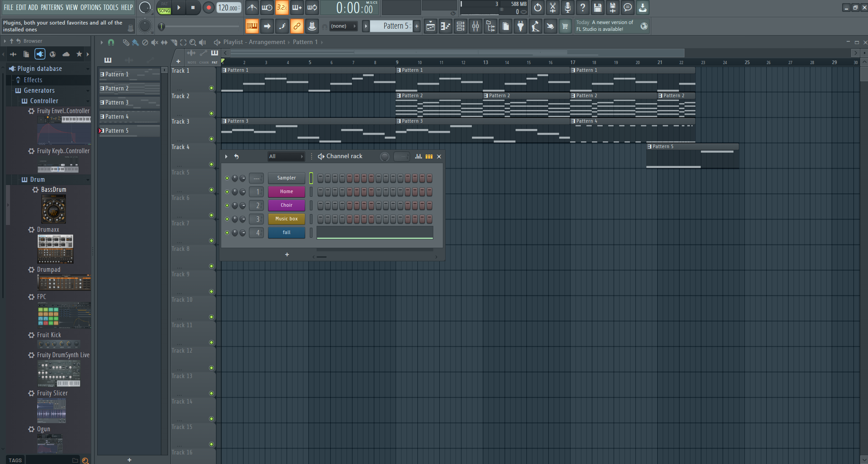Toggle loop recording icon
Viewport: 868px width, 464px height.
pos(312,7)
